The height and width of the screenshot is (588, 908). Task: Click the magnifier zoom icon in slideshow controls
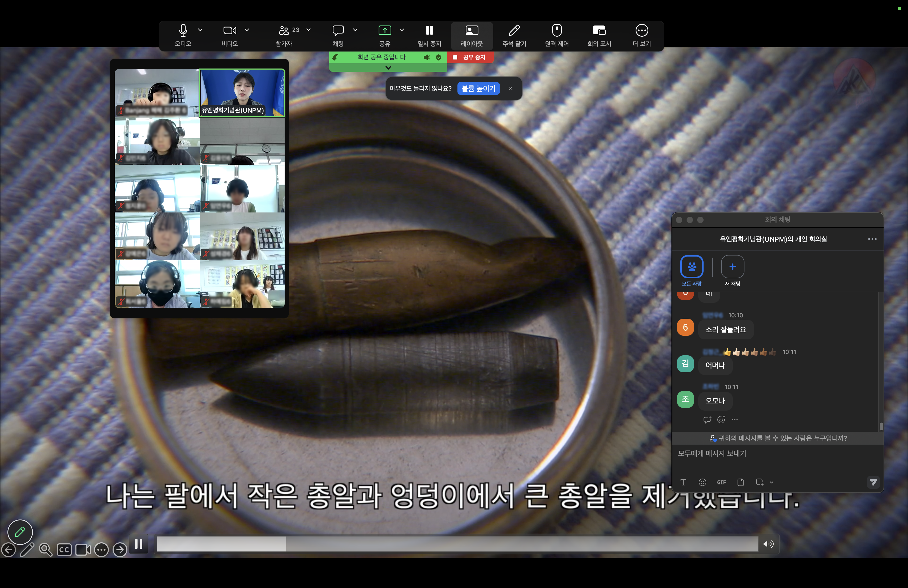click(45, 550)
